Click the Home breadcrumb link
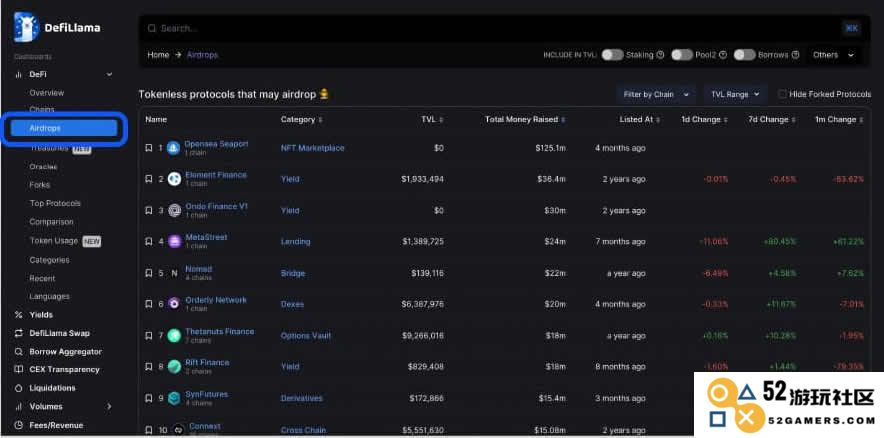 (158, 55)
